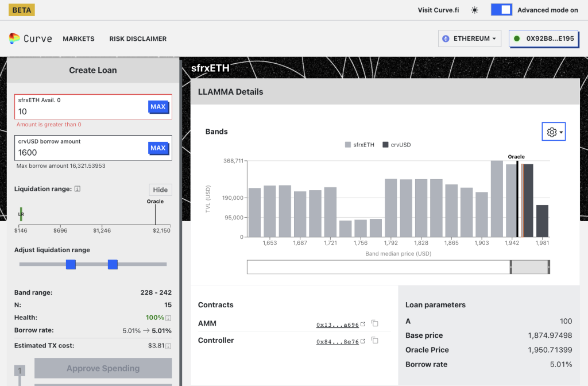
Task: Toggle the crvUSD legend swatch
Action: (385, 145)
